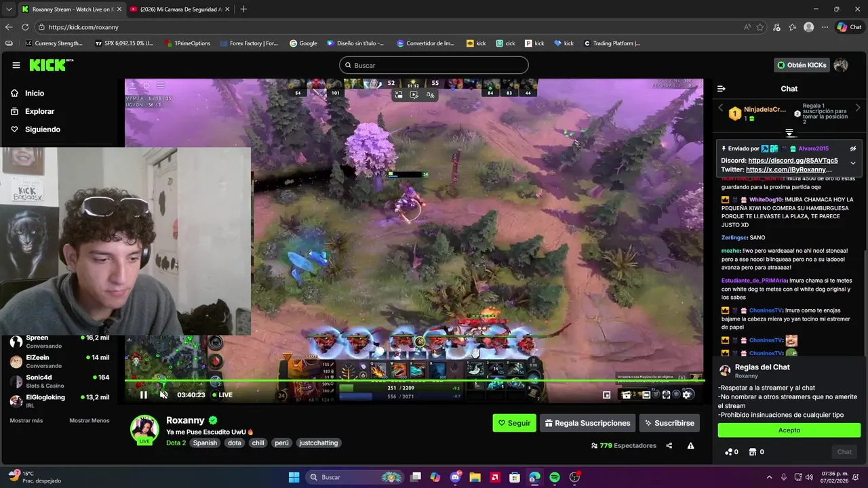Pause the live stream
868x488 pixels.
pyautogui.click(x=143, y=394)
